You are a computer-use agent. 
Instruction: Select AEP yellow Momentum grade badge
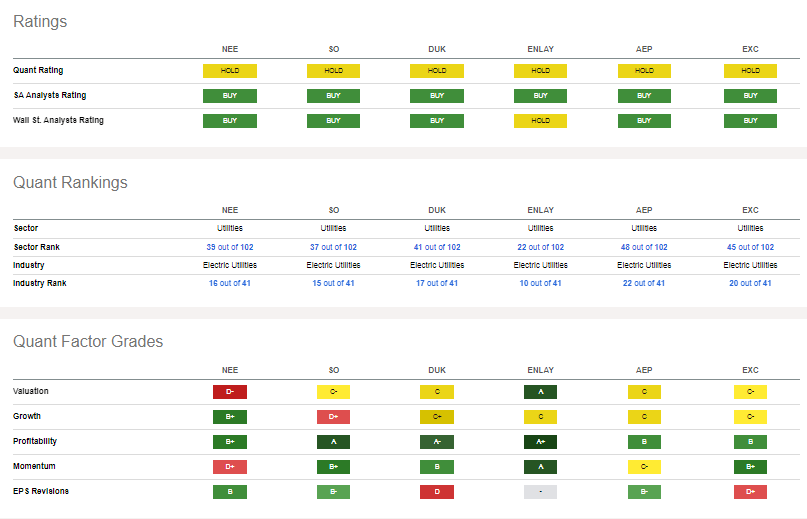[644, 466]
